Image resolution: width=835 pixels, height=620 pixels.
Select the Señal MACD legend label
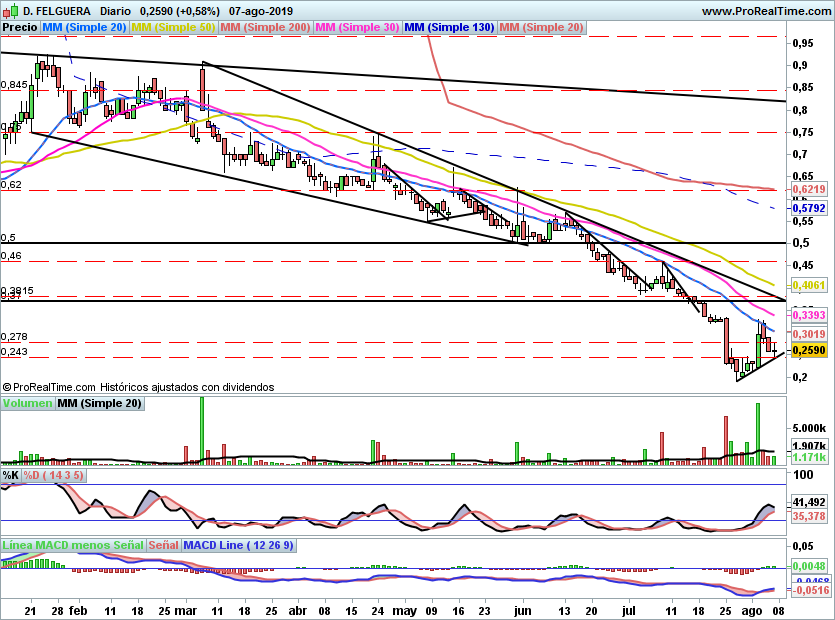coord(163,545)
